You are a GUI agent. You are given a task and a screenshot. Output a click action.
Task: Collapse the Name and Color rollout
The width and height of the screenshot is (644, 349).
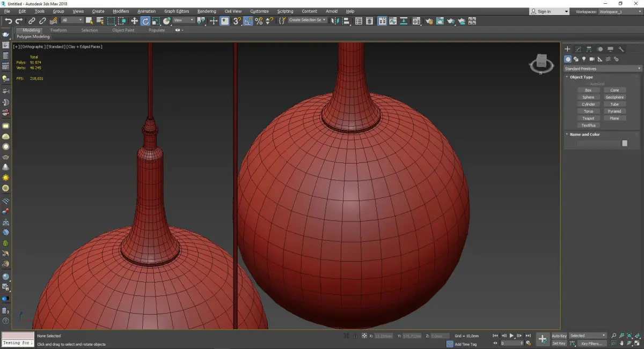[584, 135]
